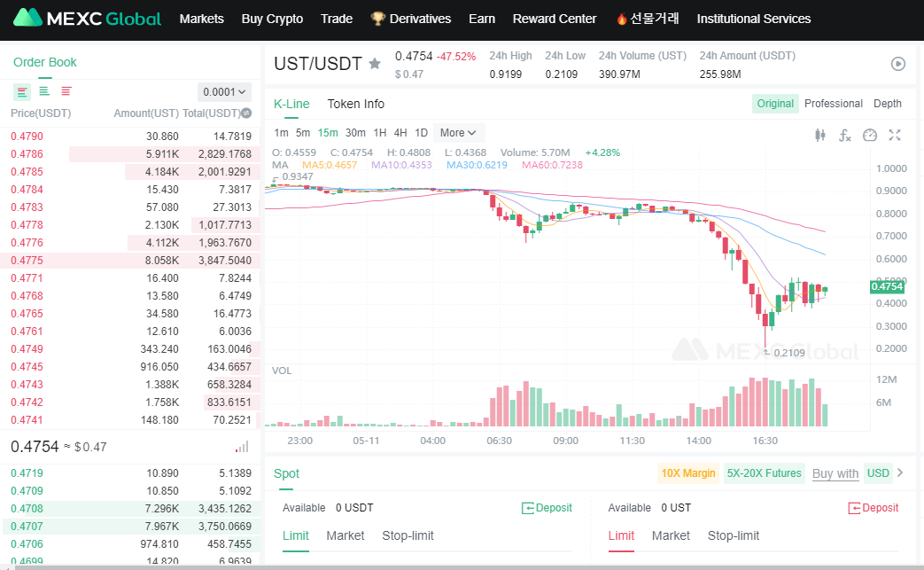The width and height of the screenshot is (924, 570).
Task: Show sell orders only view icon
Action: point(66,90)
